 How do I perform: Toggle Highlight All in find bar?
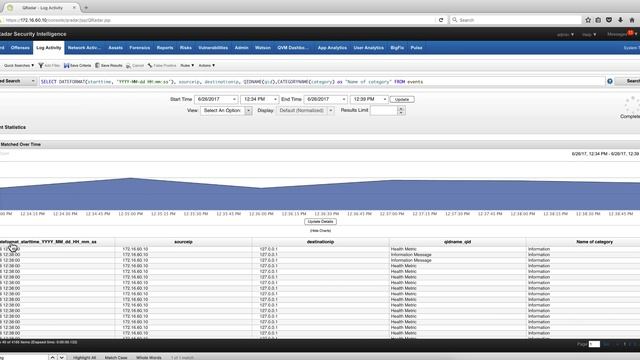(x=84, y=358)
